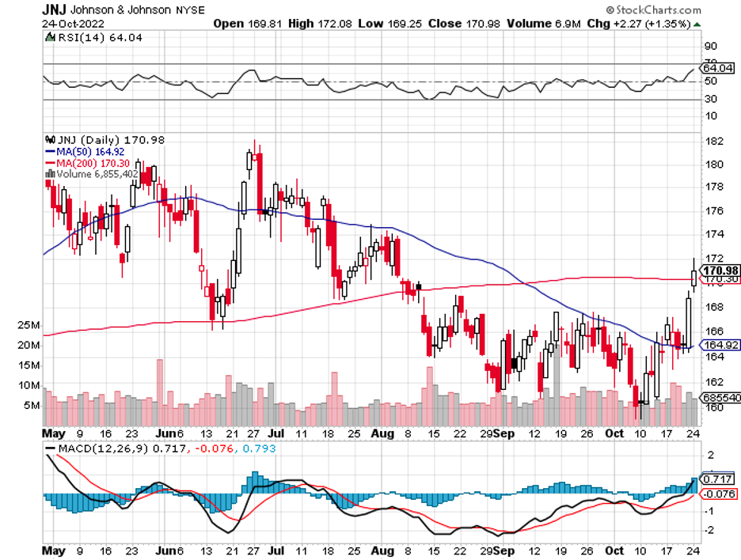Click the Chg +2.27 (+1.35%) value

[x=639, y=24]
